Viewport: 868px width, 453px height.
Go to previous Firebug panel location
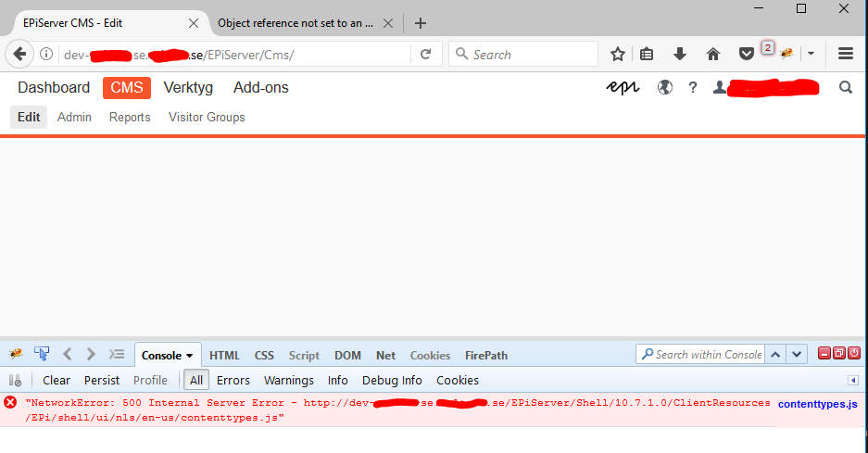point(68,354)
